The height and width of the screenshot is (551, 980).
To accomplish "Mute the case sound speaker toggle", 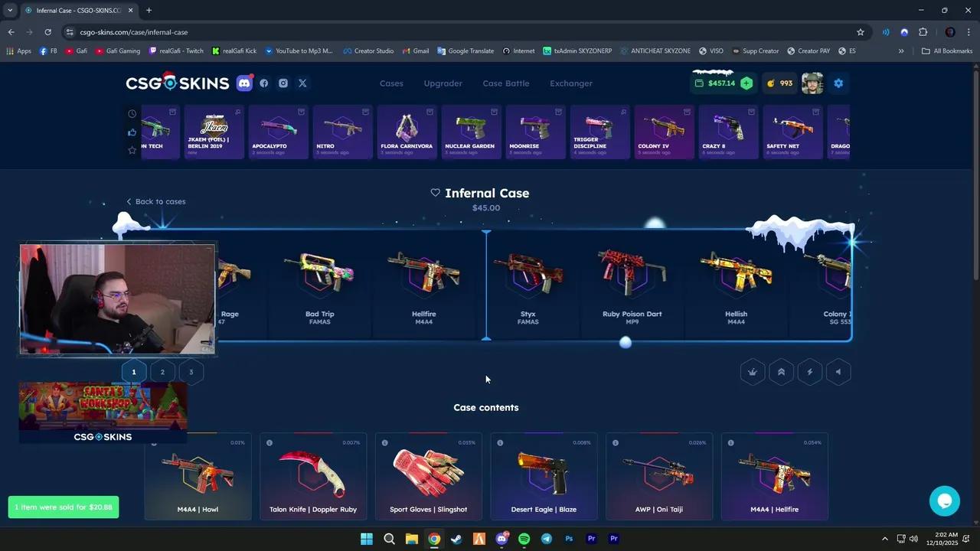I will tap(838, 372).
